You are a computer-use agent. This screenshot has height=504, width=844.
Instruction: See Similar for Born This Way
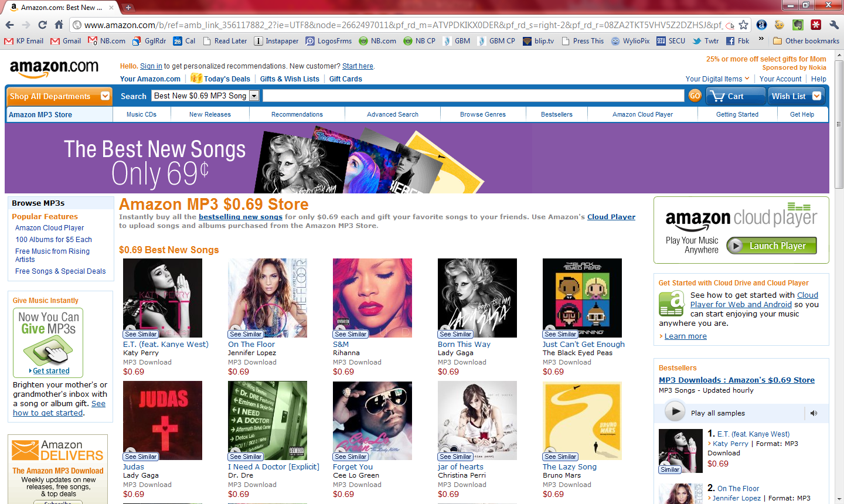pyautogui.click(x=455, y=334)
